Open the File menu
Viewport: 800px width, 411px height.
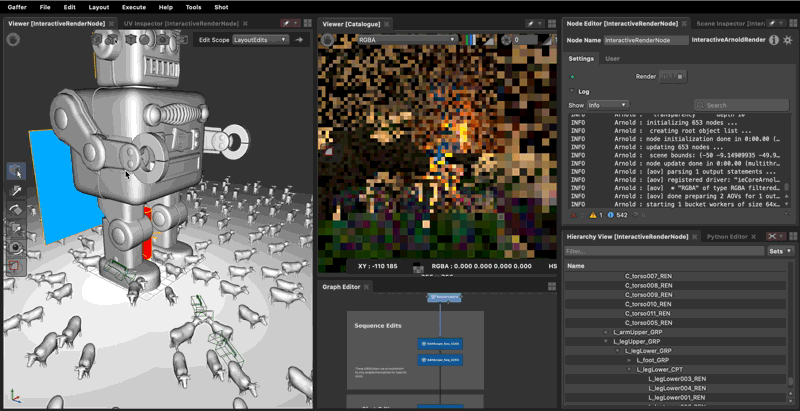(x=45, y=7)
